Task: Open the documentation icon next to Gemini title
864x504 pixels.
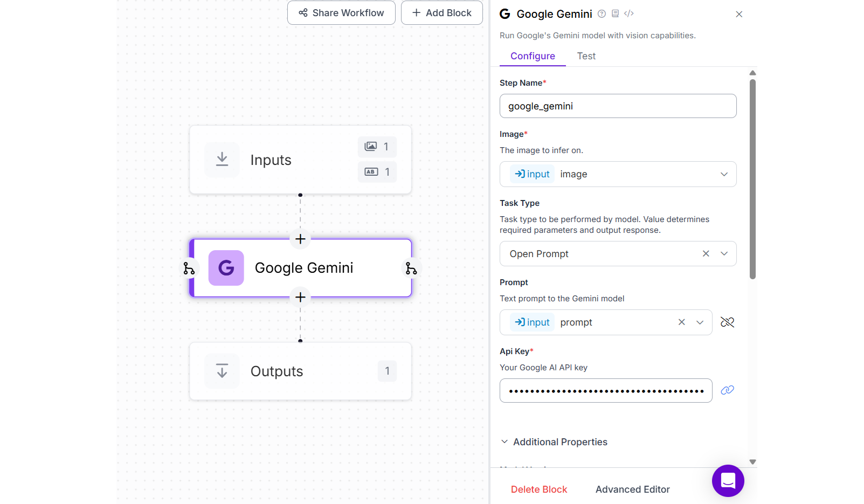Action: point(615,14)
